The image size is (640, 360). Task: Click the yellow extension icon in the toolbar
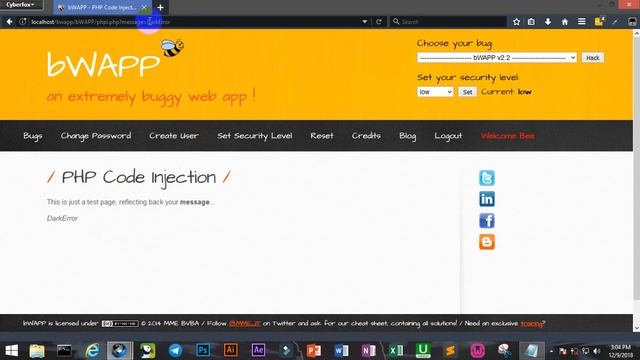coord(599,21)
